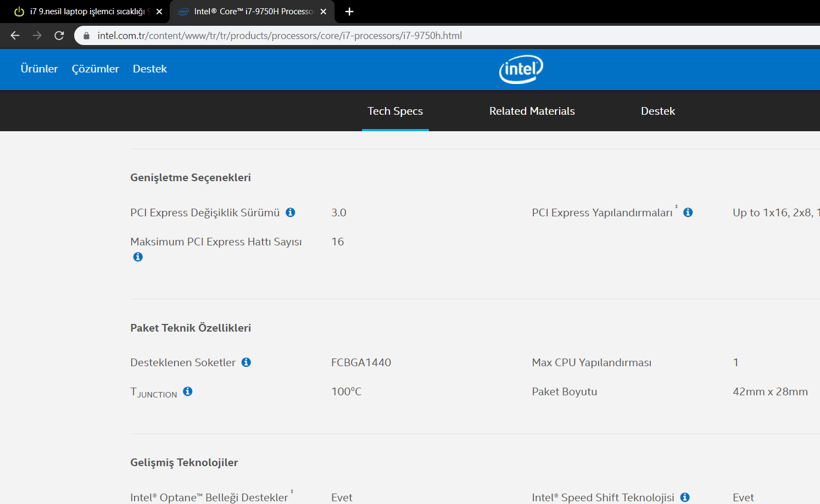The height and width of the screenshot is (504, 820).
Task: Open the Çözümler menu
Action: point(96,69)
